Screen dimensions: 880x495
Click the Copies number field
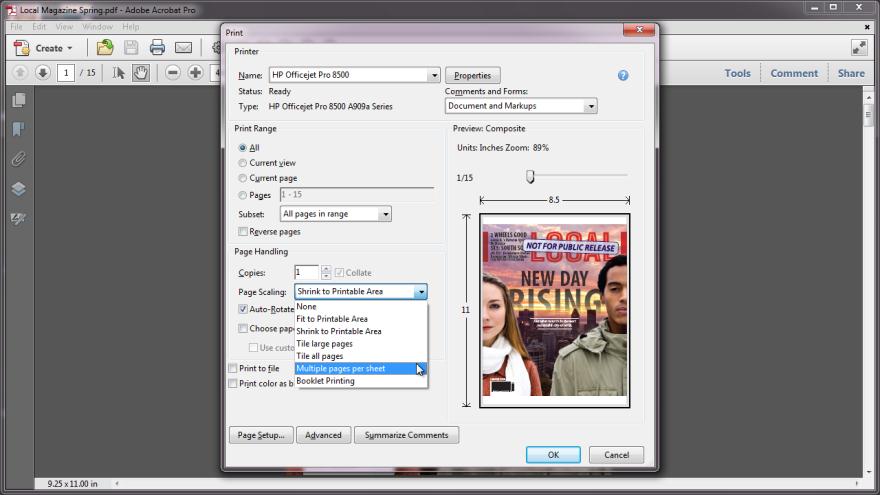(306, 272)
